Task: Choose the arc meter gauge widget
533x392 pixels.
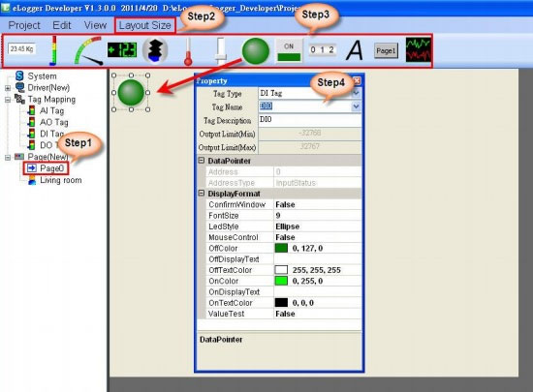Action: [x=88, y=51]
